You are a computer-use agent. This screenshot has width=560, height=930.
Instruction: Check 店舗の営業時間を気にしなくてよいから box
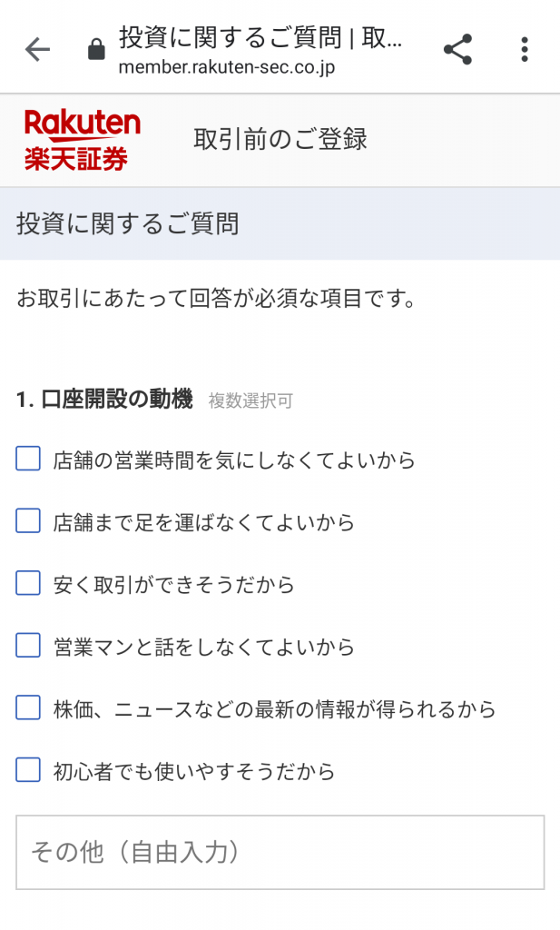click(x=28, y=459)
